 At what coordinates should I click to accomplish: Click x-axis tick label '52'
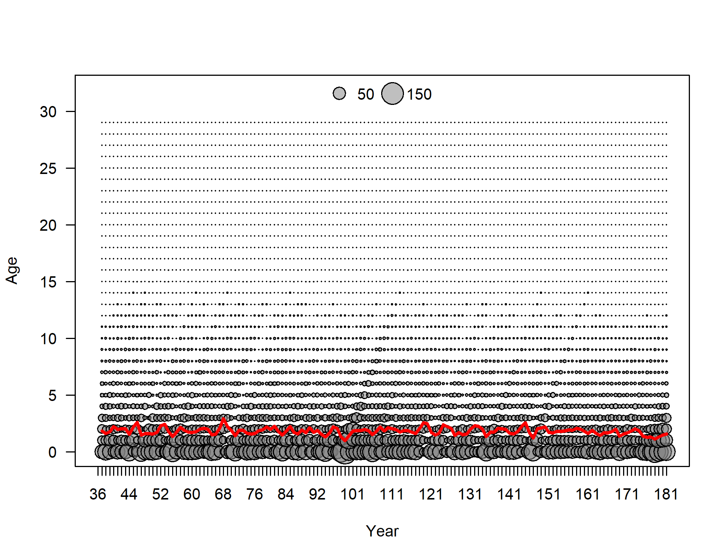point(161,494)
